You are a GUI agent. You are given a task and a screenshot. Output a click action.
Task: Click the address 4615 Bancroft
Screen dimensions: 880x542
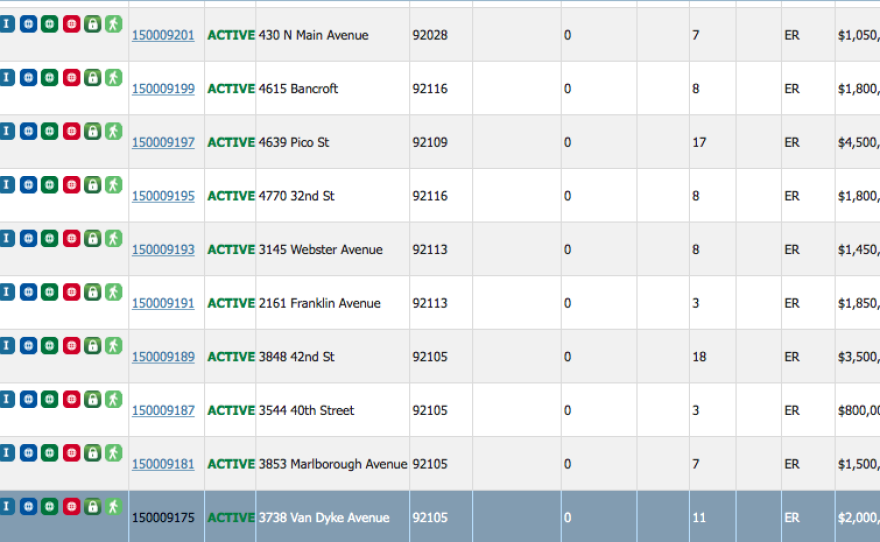click(x=299, y=89)
